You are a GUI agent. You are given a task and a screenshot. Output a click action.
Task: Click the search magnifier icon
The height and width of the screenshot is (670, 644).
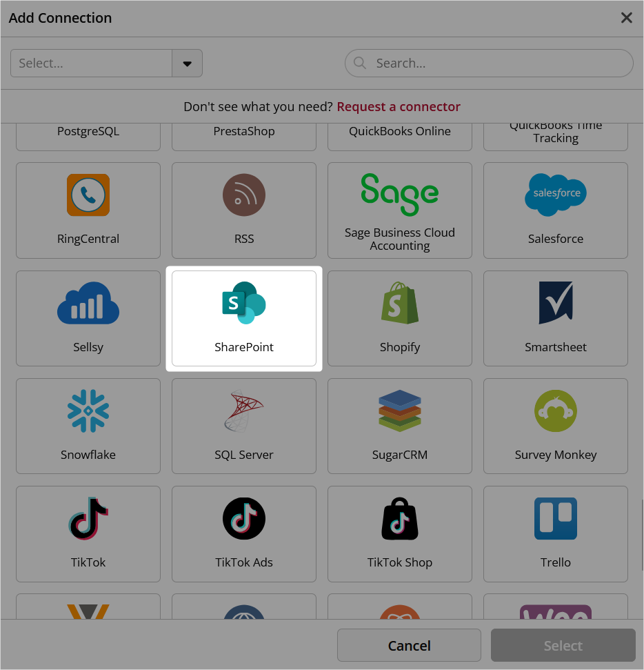pyautogui.click(x=360, y=63)
